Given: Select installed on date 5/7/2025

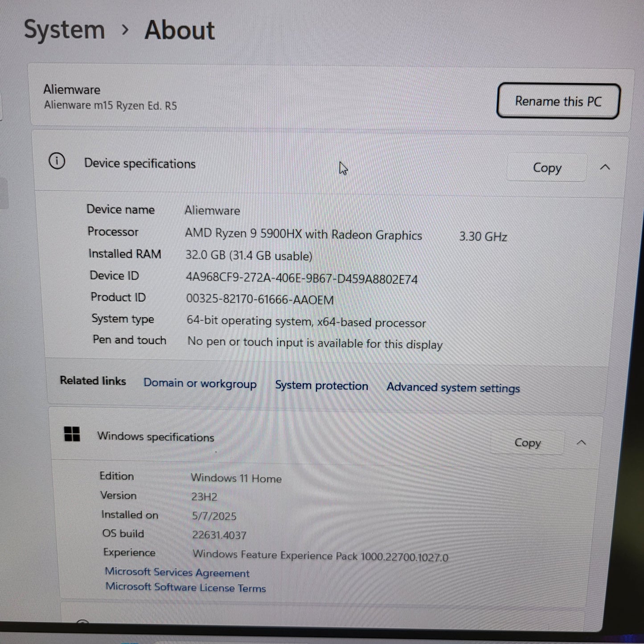Looking at the screenshot, I should [214, 516].
